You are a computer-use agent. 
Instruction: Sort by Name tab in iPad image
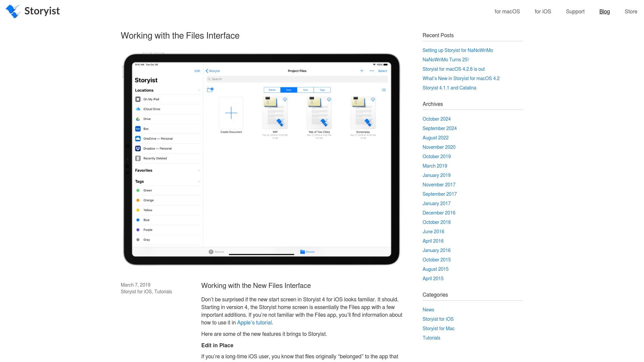pyautogui.click(x=272, y=90)
